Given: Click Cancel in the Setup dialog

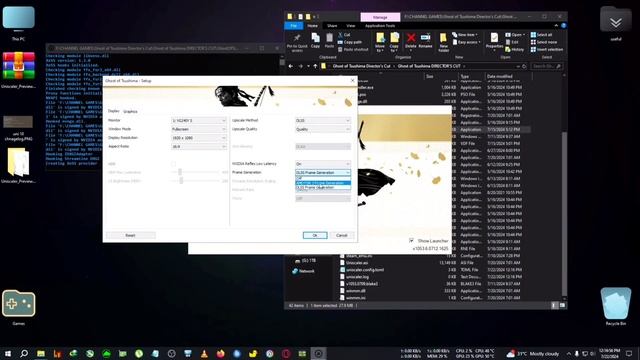Looking at the screenshot, I should (x=341, y=236).
